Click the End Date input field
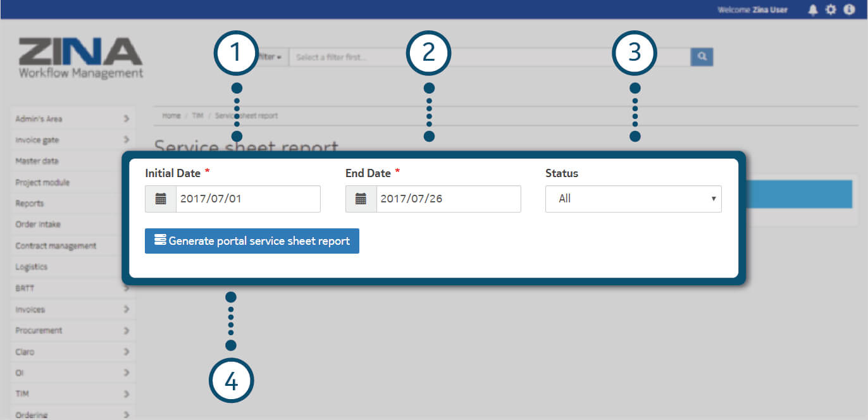 click(x=448, y=199)
